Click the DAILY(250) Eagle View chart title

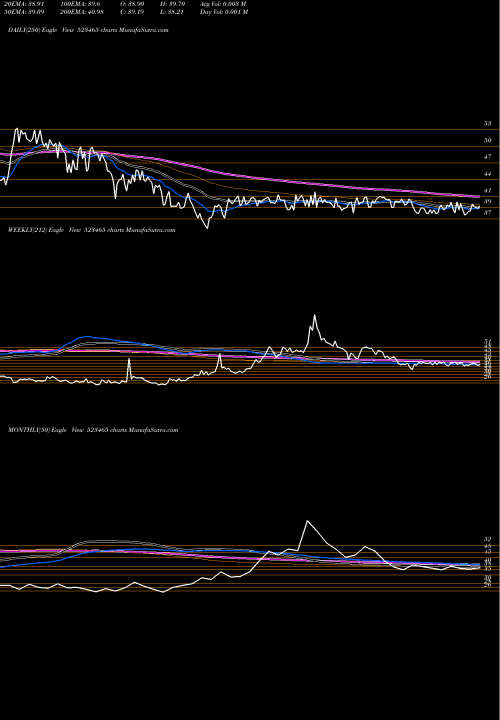coord(88,30)
